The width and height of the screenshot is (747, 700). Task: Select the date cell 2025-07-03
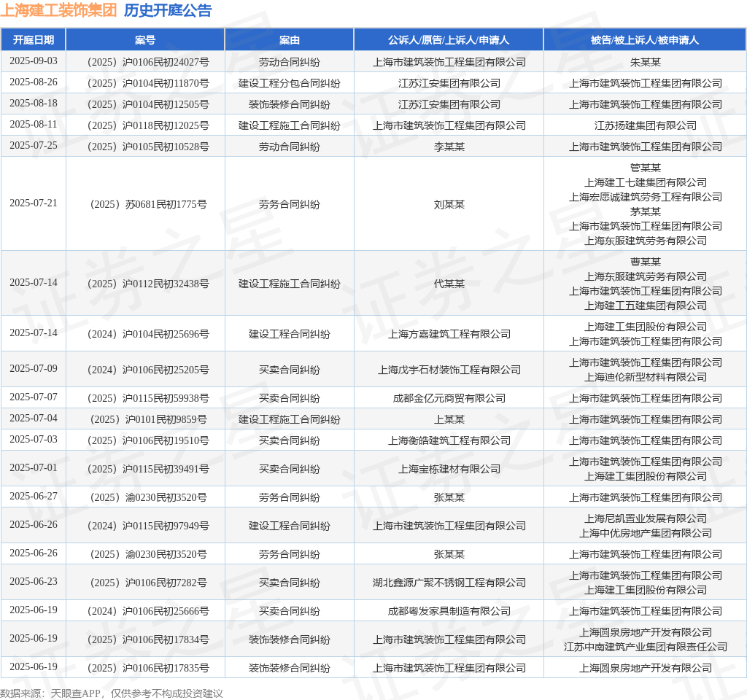(34, 439)
